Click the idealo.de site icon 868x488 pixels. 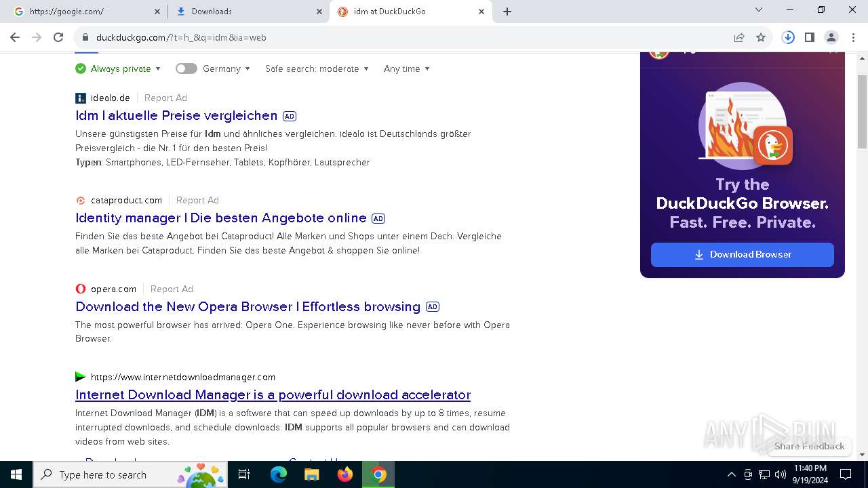[81, 98]
